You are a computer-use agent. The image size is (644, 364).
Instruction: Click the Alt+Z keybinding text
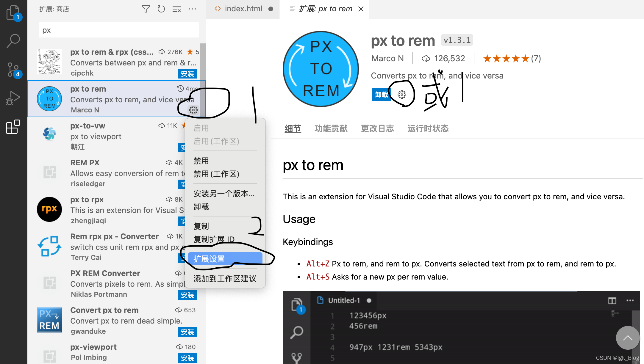point(318,264)
